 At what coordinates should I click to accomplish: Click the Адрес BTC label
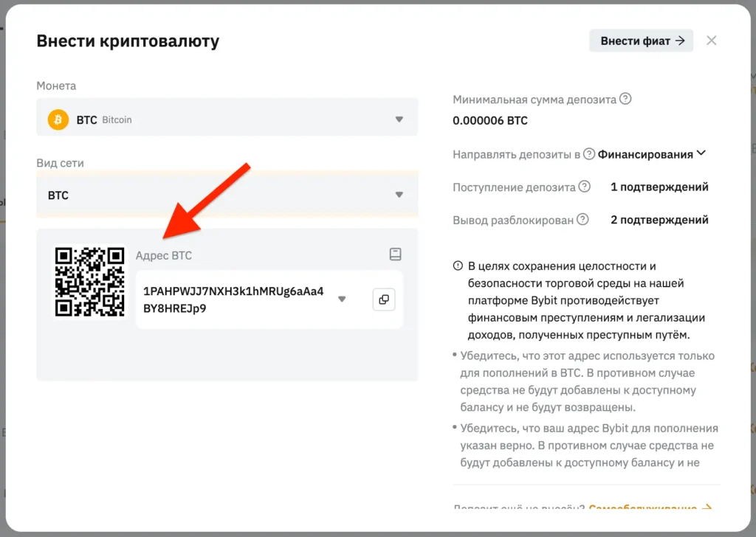tap(163, 256)
